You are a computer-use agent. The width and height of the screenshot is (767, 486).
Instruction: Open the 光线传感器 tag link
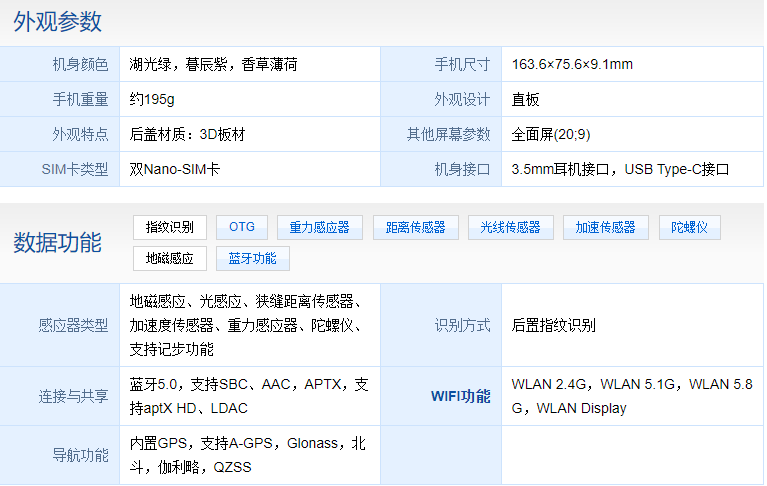(x=510, y=227)
